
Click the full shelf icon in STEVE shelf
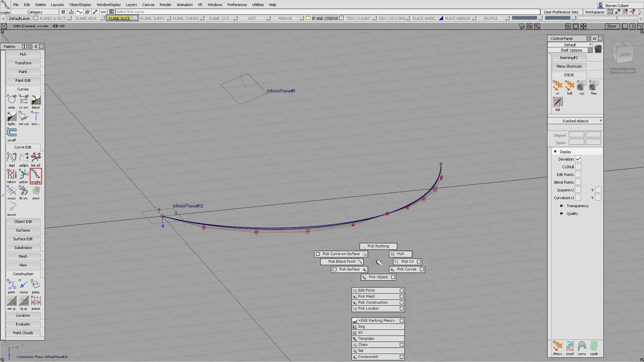coord(557,103)
